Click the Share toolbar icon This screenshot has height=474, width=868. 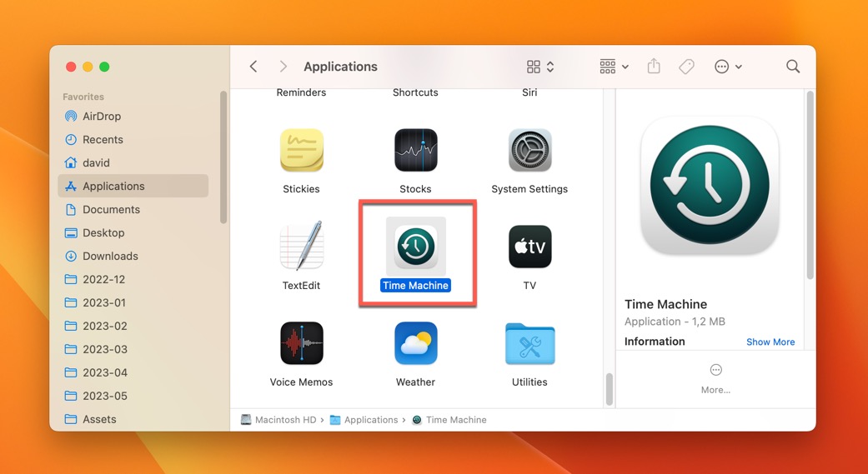click(x=654, y=66)
